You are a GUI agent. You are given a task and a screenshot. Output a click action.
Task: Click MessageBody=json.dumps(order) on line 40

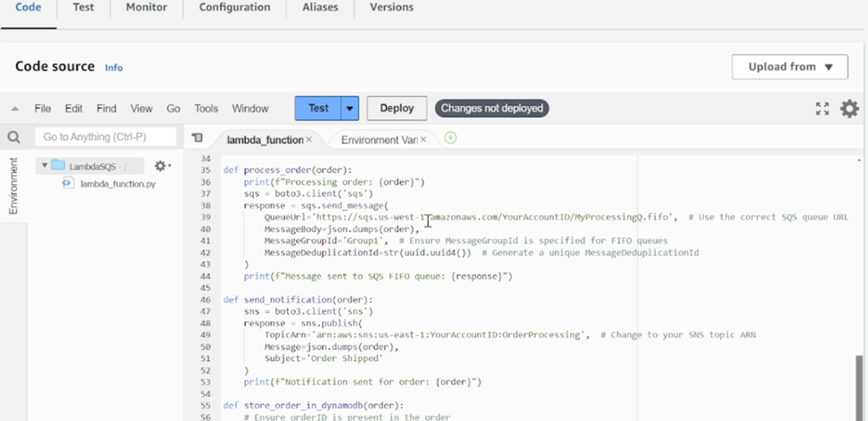(x=342, y=229)
